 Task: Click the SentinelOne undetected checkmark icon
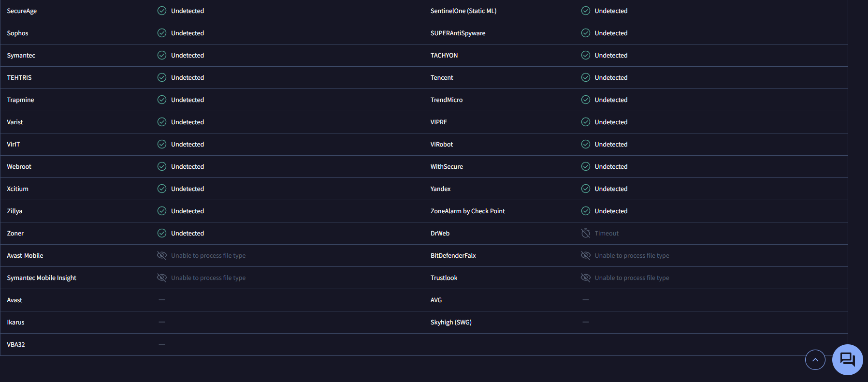[x=586, y=11]
